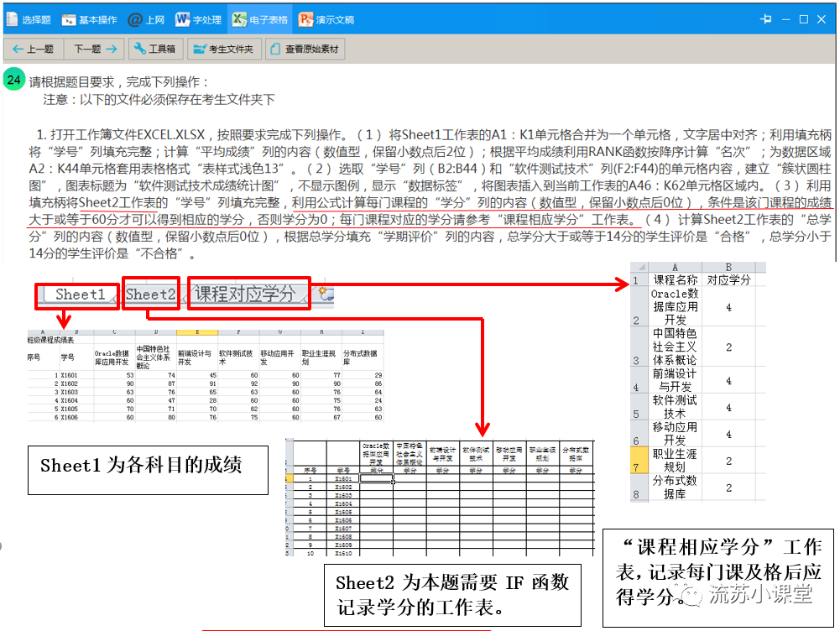Click the Oracle数据库应用开发 course cell
Viewport: 840px width, 631px height.
pyautogui.click(x=675, y=307)
